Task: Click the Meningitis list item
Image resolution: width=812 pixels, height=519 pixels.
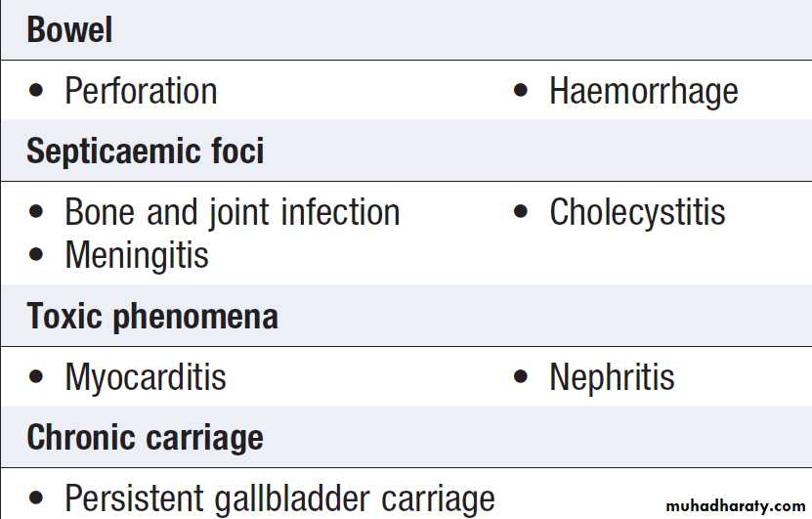Action: click(137, 256)
